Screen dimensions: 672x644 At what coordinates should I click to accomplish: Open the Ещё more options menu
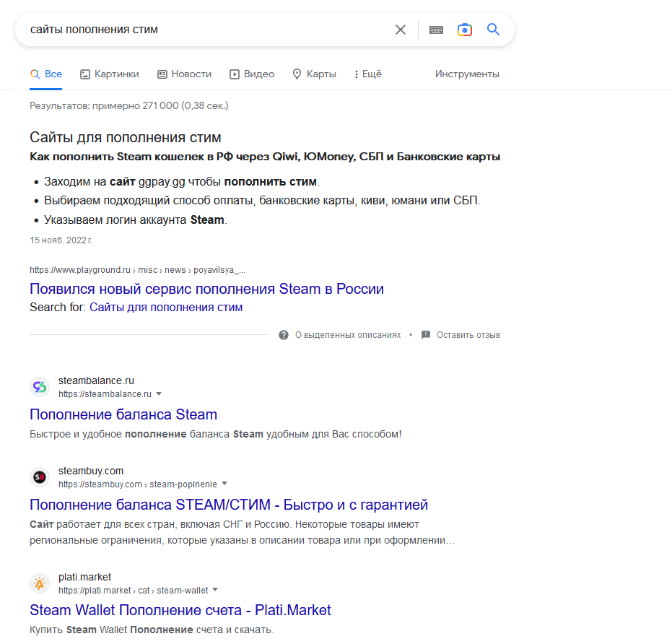[367, 74]
